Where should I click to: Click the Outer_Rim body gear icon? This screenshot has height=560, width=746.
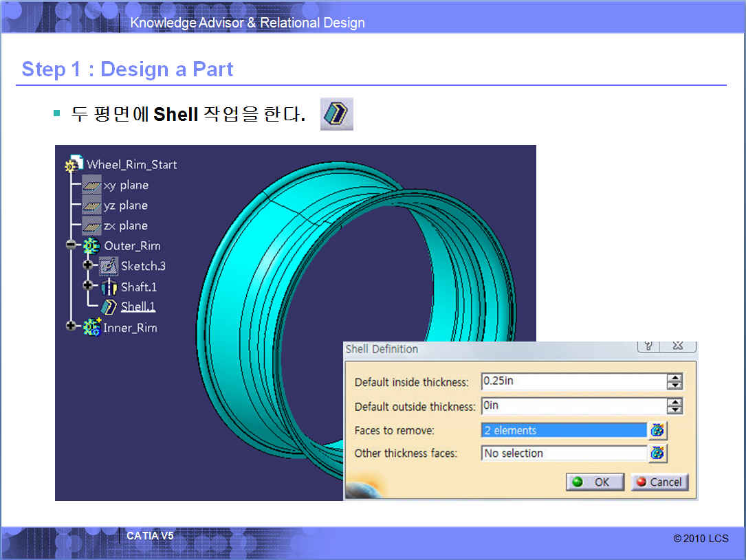[x=91, y=246]
